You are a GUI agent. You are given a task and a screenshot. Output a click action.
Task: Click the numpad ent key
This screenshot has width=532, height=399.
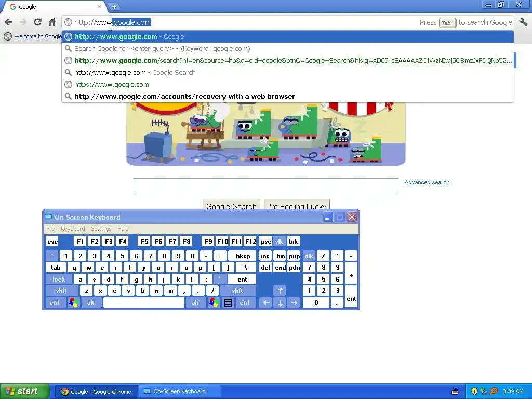(x=351, y=297)
